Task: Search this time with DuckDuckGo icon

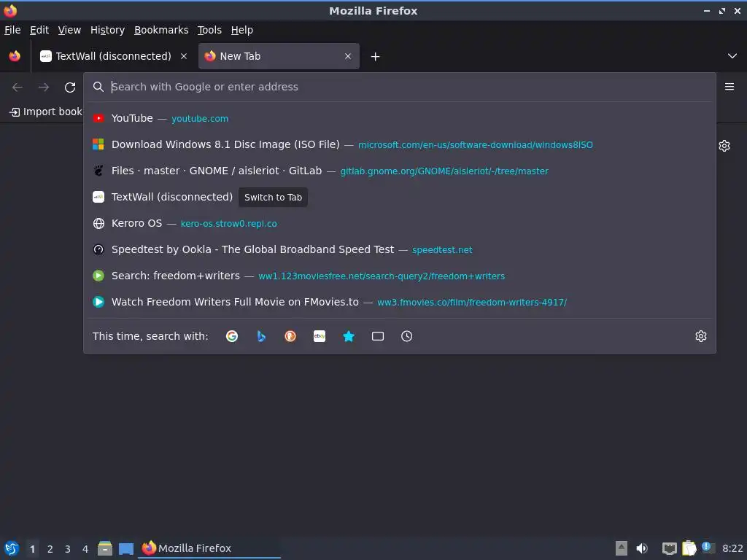Action: click(290, 336)
